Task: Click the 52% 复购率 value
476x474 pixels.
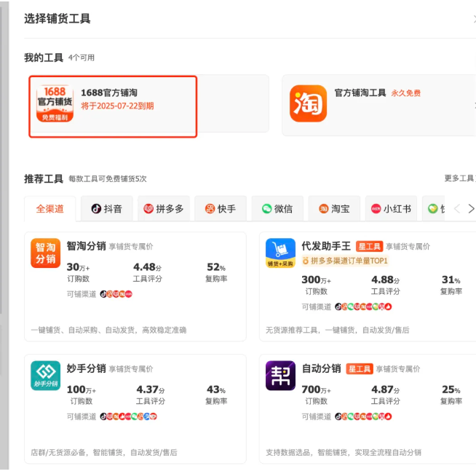Action: click(x=216, y=267)
